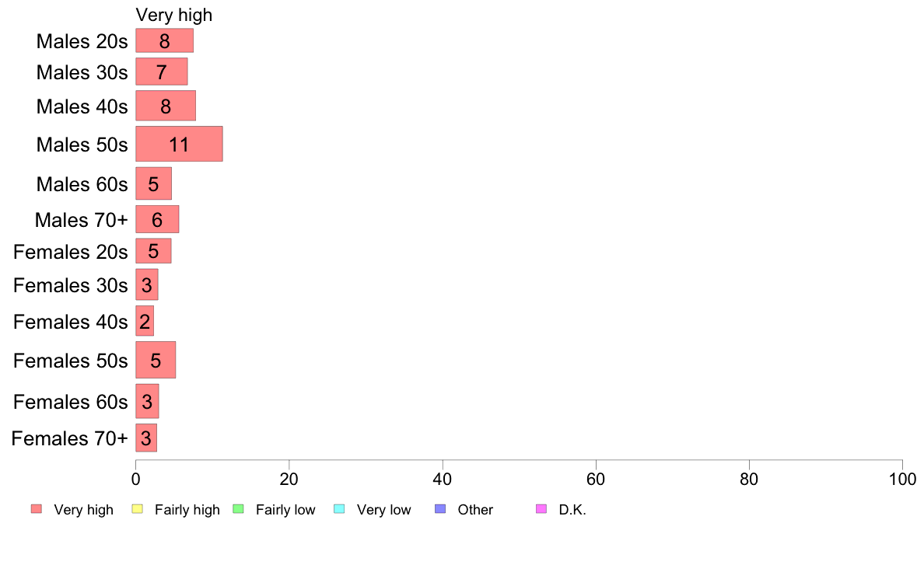Click the blue Other legend swatch
Screen dimensions: 924x572
(x=440, y=509)
